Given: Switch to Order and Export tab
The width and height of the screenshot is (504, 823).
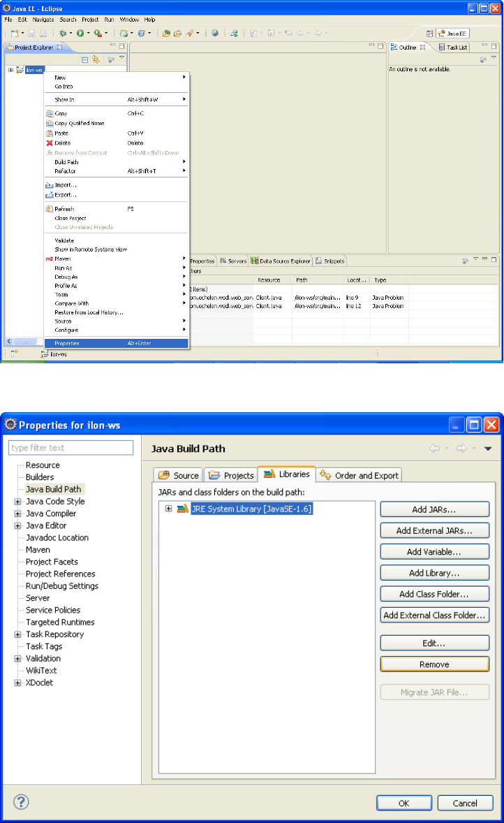Looking at the screenshot, I should [x=360, y=475].
